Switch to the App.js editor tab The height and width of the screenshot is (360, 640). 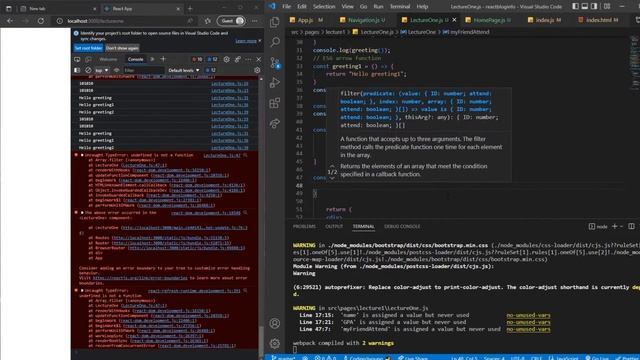click(306, 20)
